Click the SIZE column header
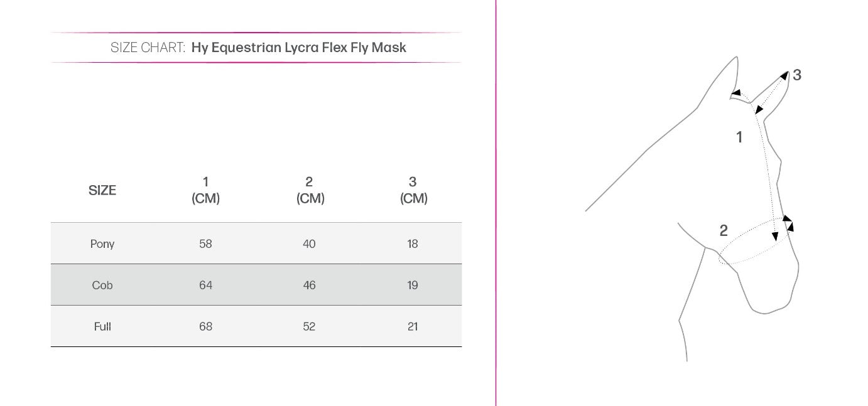The image size is (868, 406). click(x=102, y=190)
